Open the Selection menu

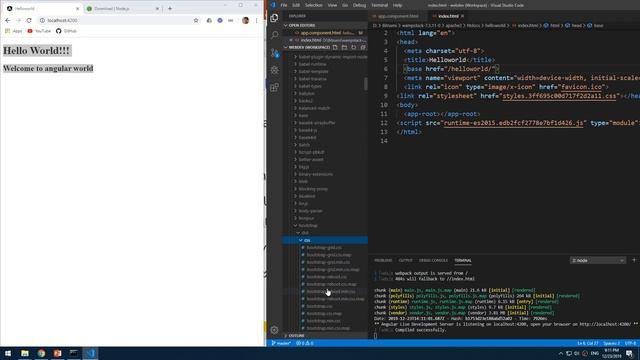pyautogui.click(x=313, y=5)
